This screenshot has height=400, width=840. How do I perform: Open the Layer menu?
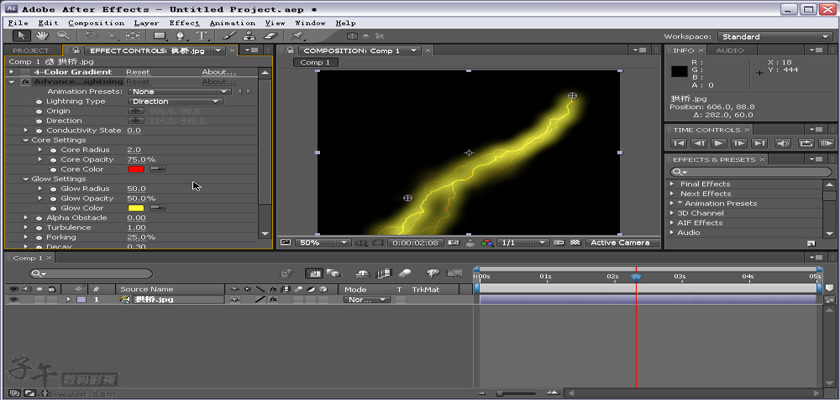[146, 23]
